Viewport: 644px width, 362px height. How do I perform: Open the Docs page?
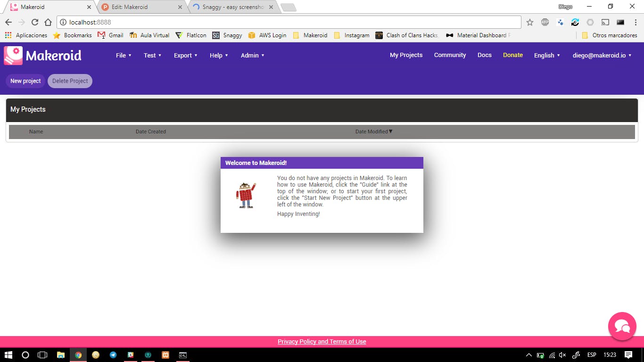coord(484,55)
